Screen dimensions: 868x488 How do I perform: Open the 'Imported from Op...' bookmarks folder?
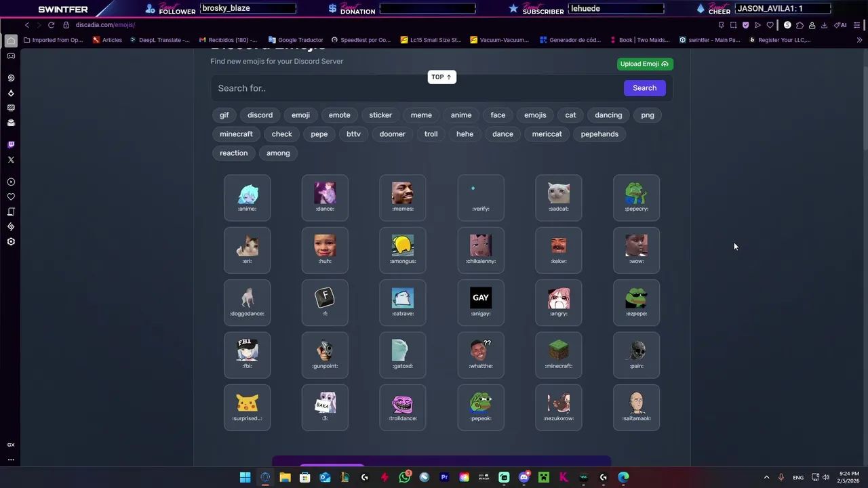53,40
